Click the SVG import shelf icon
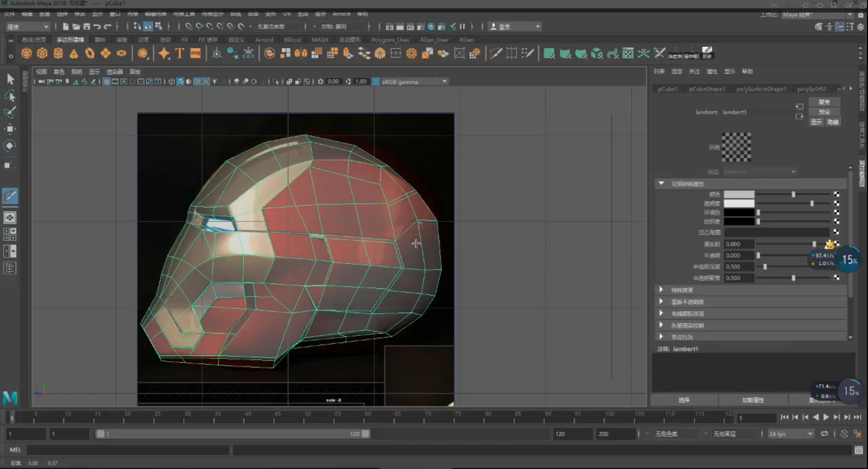Image resolution: width=868 pixels, height=469 pixels. point(195,53)
